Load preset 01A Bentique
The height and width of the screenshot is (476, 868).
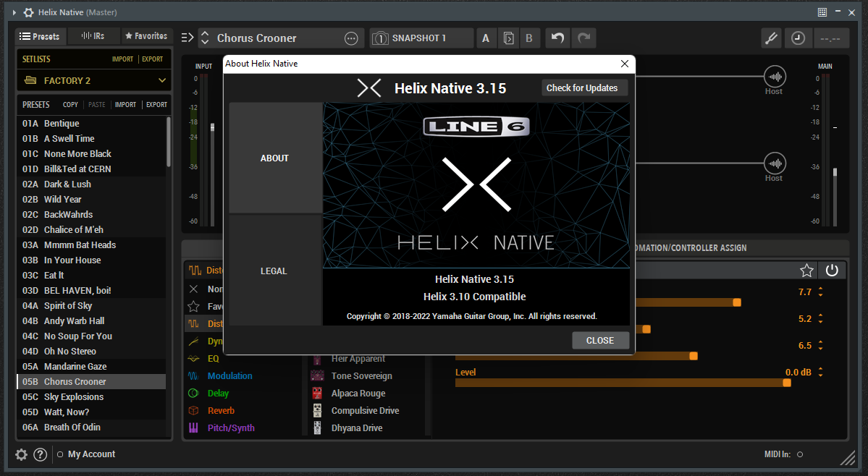coord(91,123)
